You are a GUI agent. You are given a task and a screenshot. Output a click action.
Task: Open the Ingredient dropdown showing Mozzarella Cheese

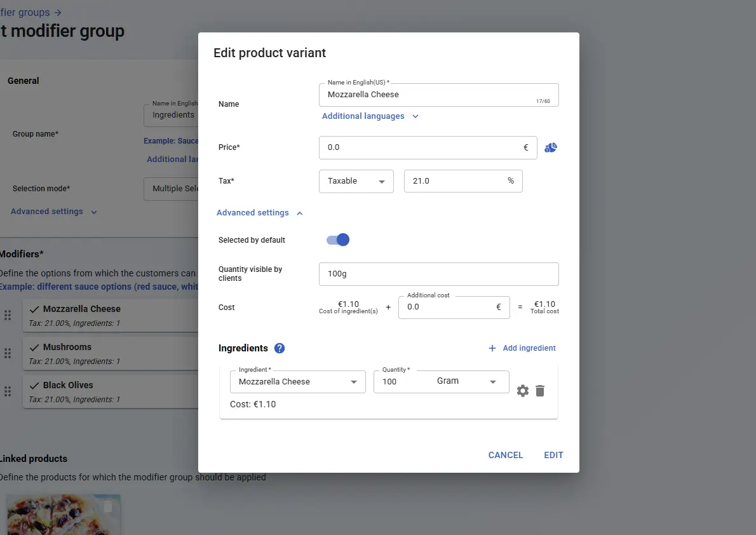pyautogui.click(x=297, y=382)
